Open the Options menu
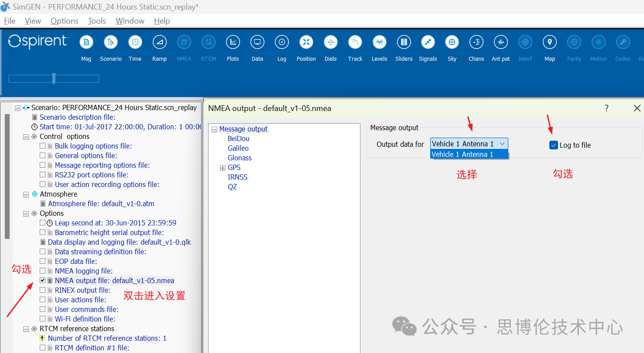Viewport: 644px width, 353px height. (65, 21)
